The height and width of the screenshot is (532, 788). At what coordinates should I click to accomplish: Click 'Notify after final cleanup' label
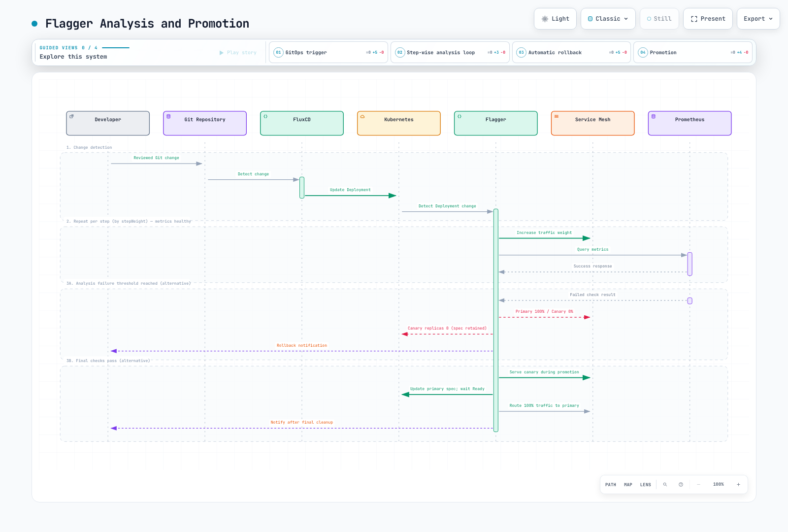tap(302, 423)
